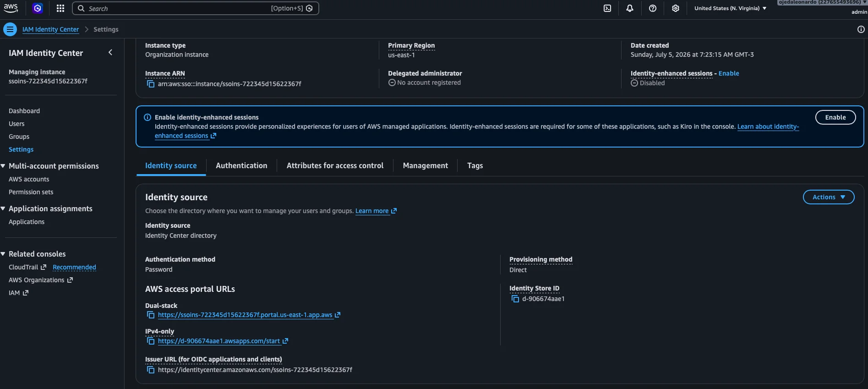Click the Issuer URL label
The width and height of the screenshot is (868, 389).
coord(213,359)
